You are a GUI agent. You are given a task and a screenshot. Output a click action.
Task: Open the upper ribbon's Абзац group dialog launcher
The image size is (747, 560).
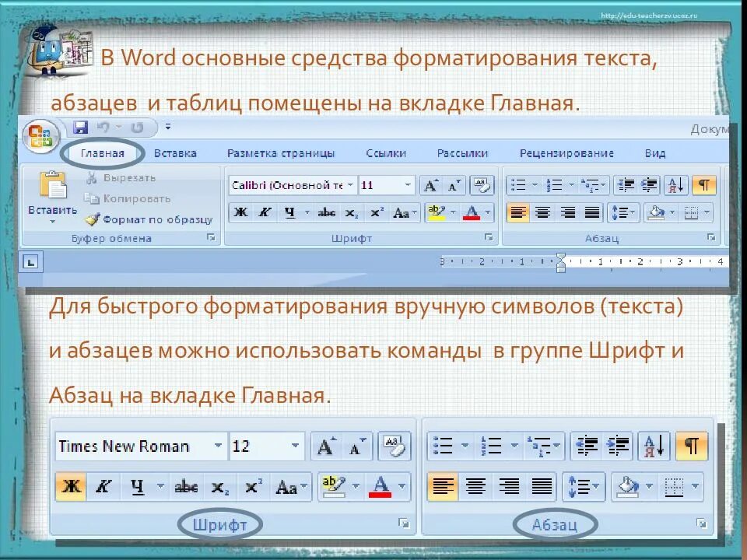pyautogui.click(x=711, y=237)
